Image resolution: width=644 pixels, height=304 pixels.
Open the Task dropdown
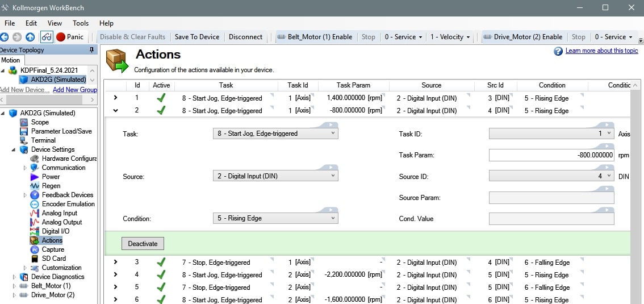click(275, 134)
